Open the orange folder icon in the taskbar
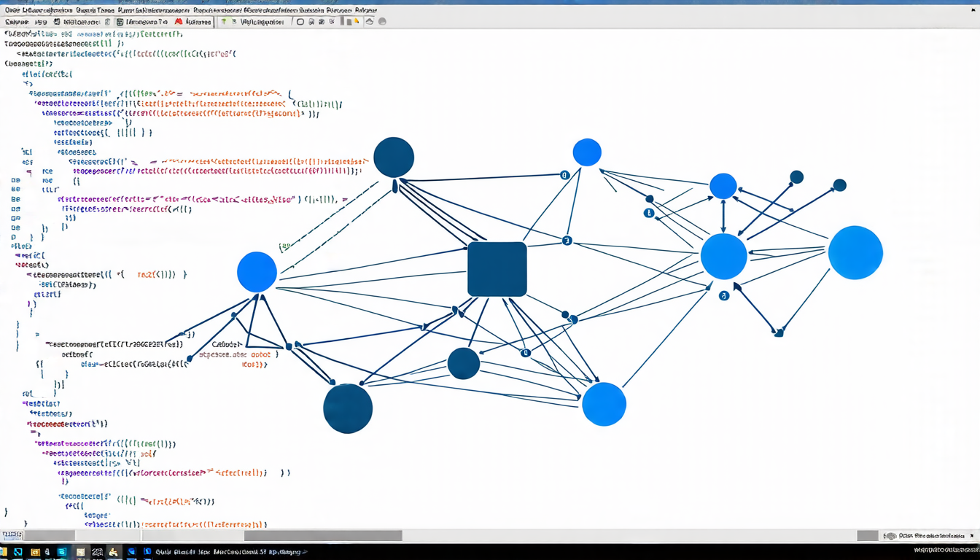Viewport: 980px width, 560px height. (x=34, y=553)
